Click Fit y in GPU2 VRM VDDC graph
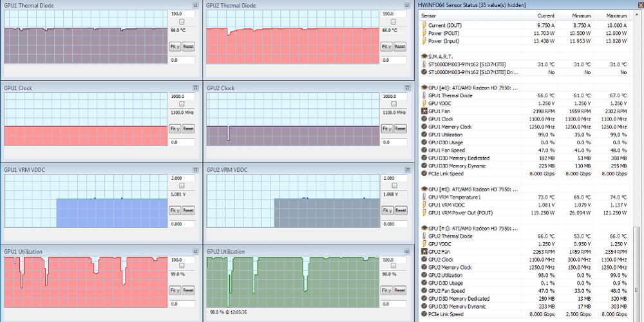Screen dimensions: 644x322 point(386,211)
